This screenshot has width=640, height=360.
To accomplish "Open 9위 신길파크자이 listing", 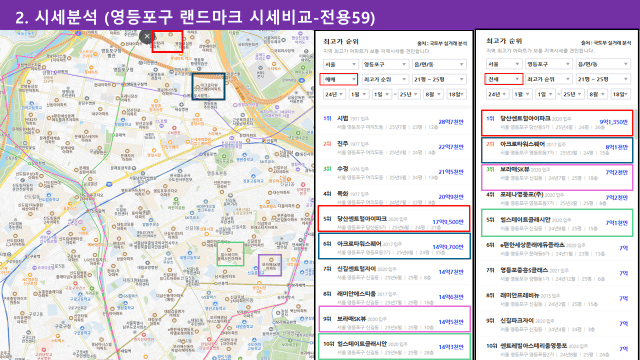I will click(557, 324).
